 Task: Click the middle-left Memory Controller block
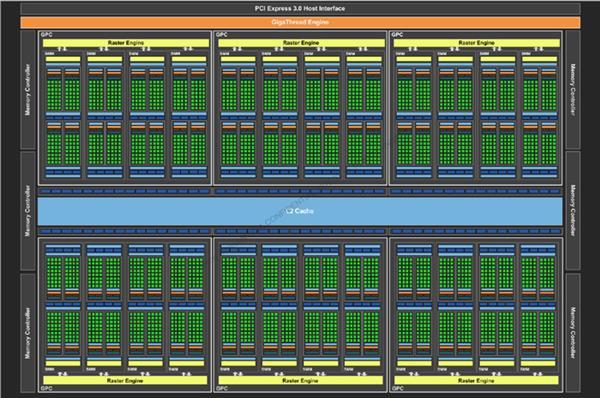coord(28,211)
